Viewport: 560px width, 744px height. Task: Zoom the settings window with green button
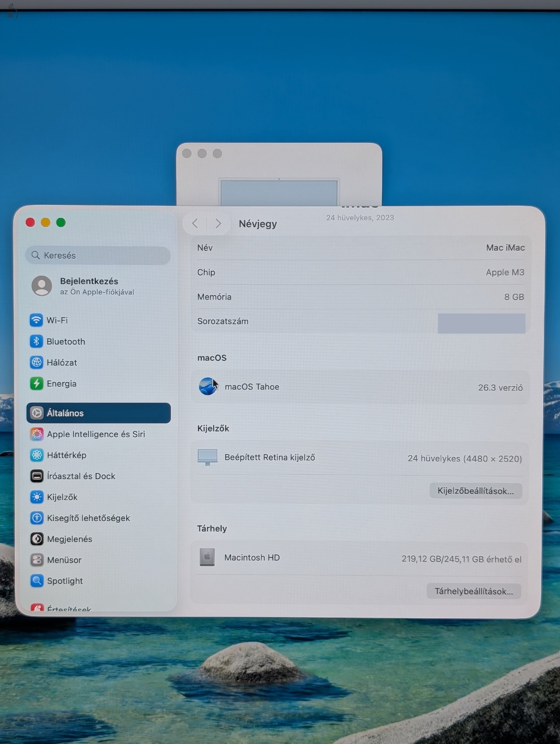[x=61, y=222]
